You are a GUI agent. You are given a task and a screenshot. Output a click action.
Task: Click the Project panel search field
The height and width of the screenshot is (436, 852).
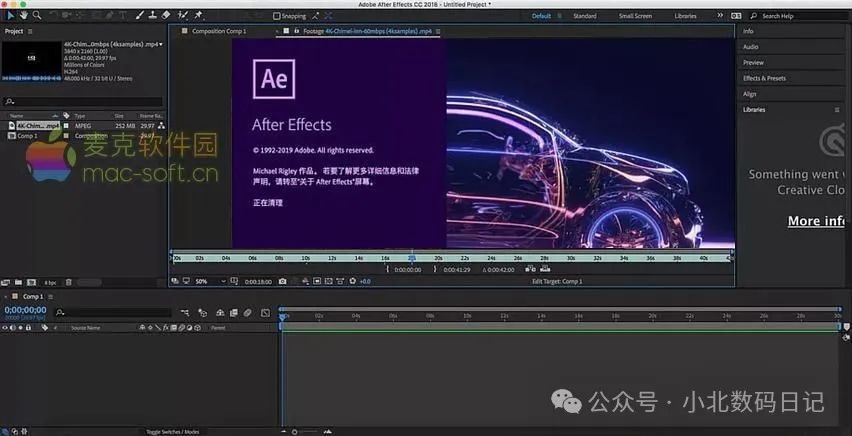(84, 101)
